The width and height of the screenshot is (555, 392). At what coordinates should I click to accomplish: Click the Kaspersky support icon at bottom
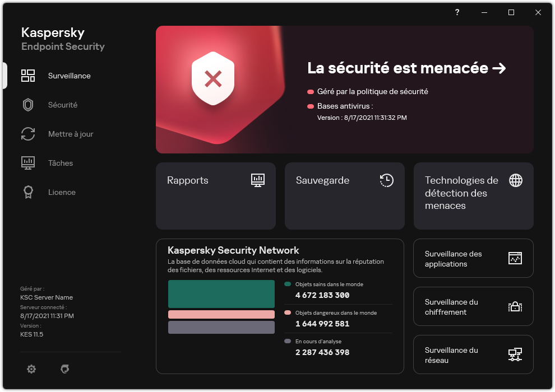click(x=65, y=369)
